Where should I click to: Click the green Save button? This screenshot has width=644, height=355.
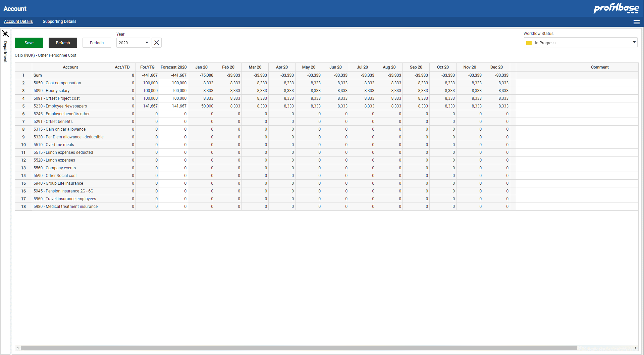point(29,43)
